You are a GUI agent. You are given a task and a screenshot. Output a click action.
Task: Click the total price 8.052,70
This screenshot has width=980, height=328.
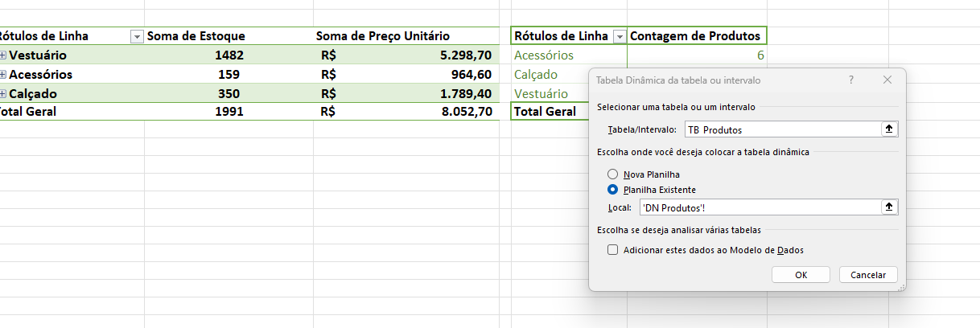(466, 112)
